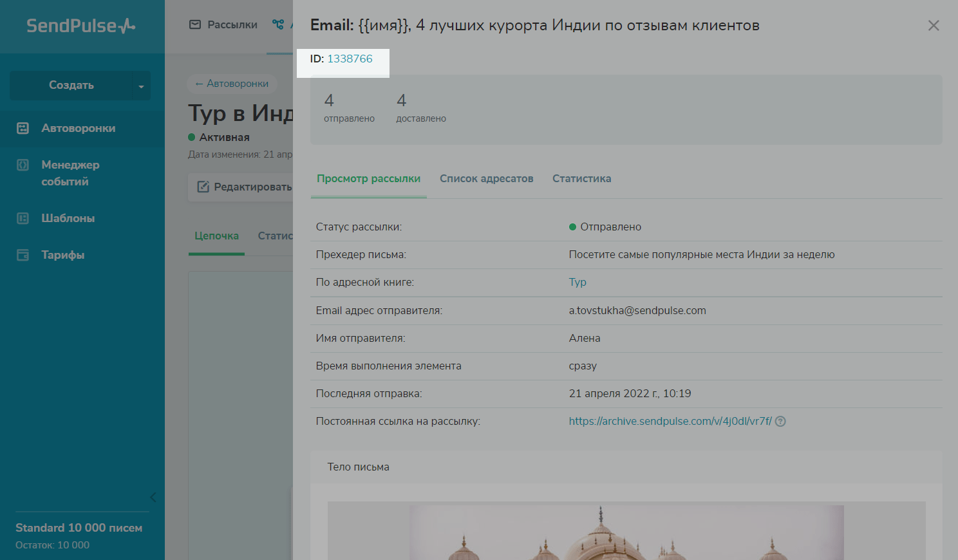Click the Шаблоны sidebar icon
Image resolution: width=958 pixels, height=560 pixels.
(23, 218)
